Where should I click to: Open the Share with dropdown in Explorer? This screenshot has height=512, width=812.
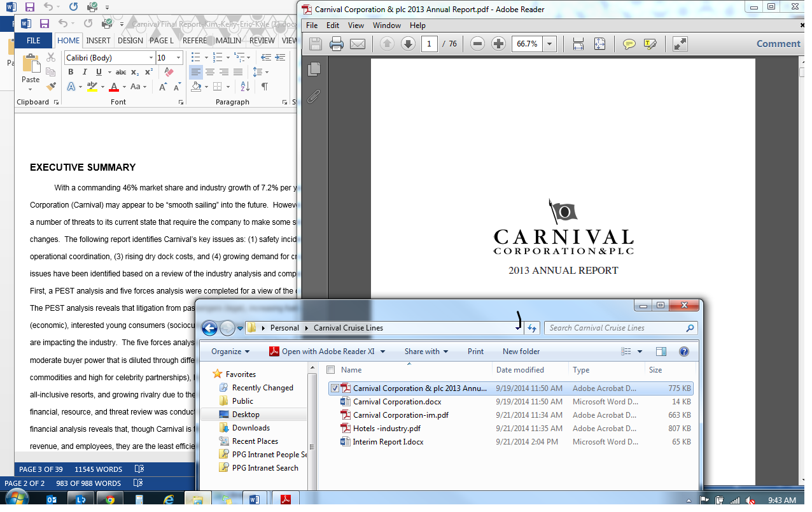426,352
